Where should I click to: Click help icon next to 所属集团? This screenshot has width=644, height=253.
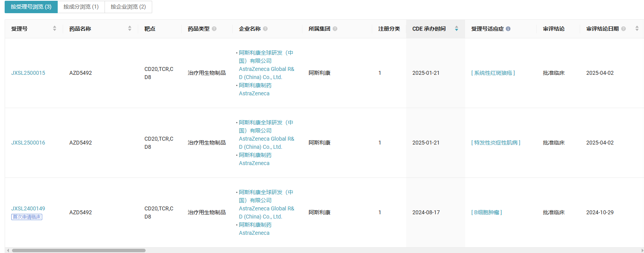point(335,29)
